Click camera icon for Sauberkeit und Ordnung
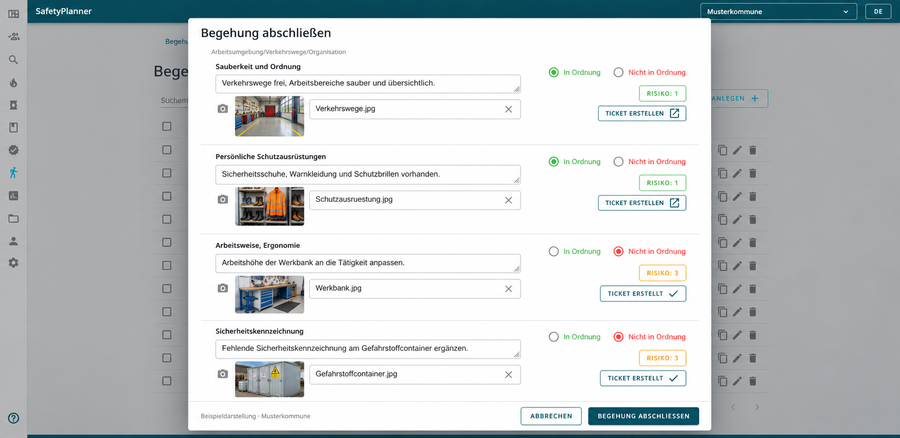The image size is (900, 438). (223, 109)
